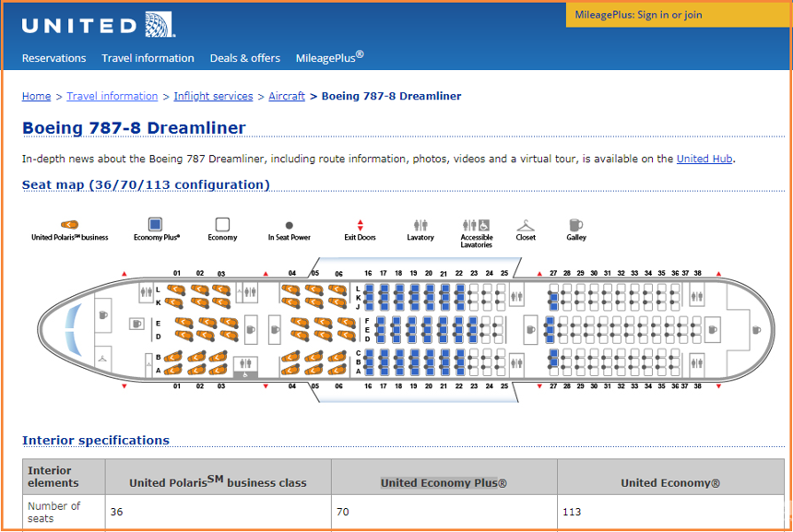Click the lavatory icon beside seat 01L

[147, 291]
